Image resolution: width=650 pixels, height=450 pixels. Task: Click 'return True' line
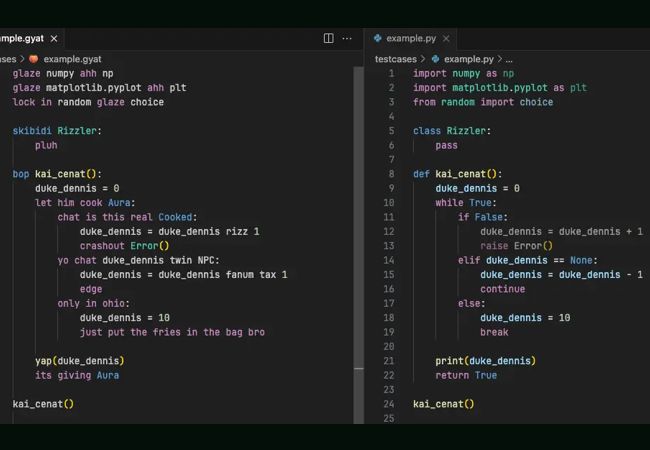coord(466,375)
